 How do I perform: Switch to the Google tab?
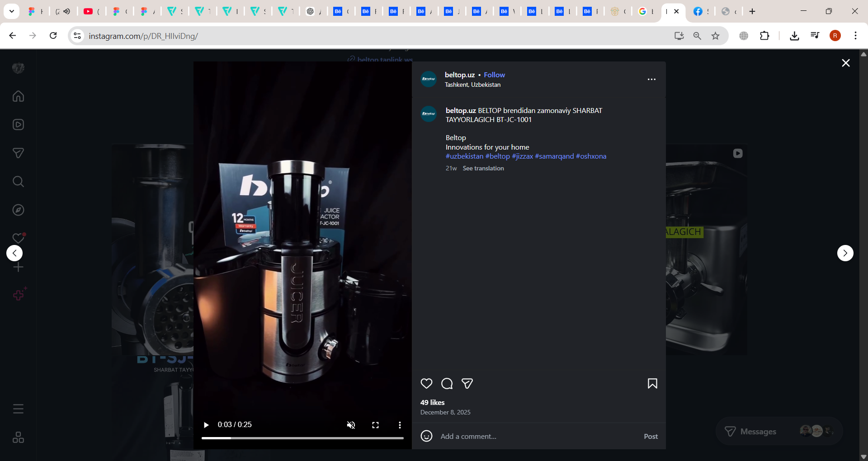tap(646, 11)
